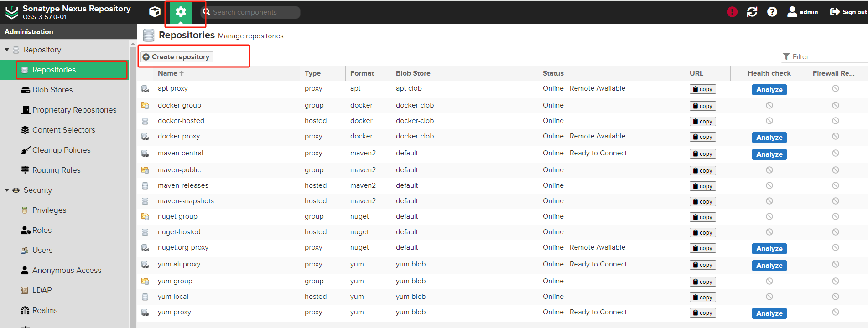Screen dimensions: 868x328
Task: Click apt-proxy proxy repository icon
Action: pos(145,89)
